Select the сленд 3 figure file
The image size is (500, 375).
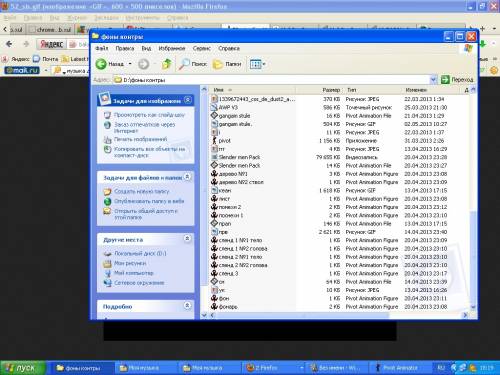[x=225, y=273]
